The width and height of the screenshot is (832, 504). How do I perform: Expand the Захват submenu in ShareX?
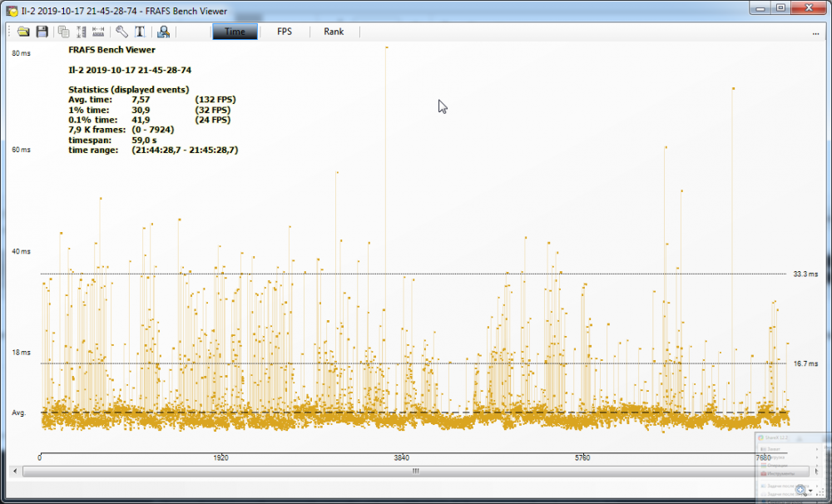[775, 449]
